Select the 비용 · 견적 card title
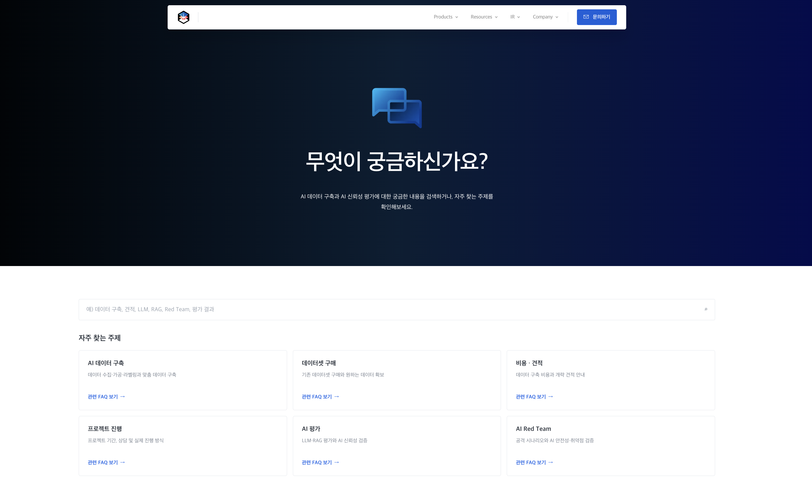This screenshot has width=812, height=504. click(529, 363)
